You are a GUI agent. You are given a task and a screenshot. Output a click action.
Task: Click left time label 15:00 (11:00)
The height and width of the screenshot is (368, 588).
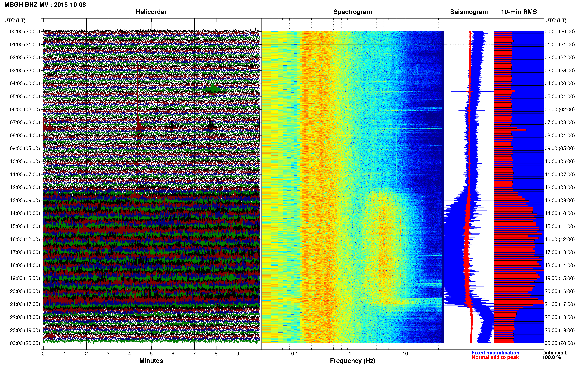tap(25, 226)
